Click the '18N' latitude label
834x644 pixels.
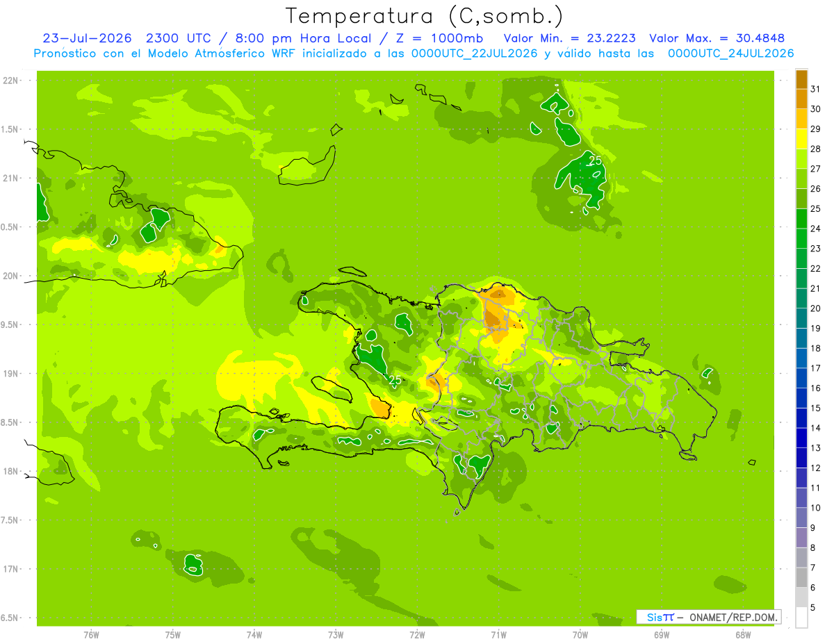[11, 471]
